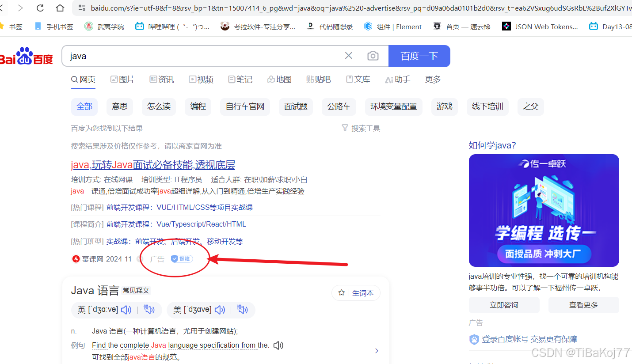632x364 pixels.
Task: Select the 编程 filter chip
Action: click(198, 106)
